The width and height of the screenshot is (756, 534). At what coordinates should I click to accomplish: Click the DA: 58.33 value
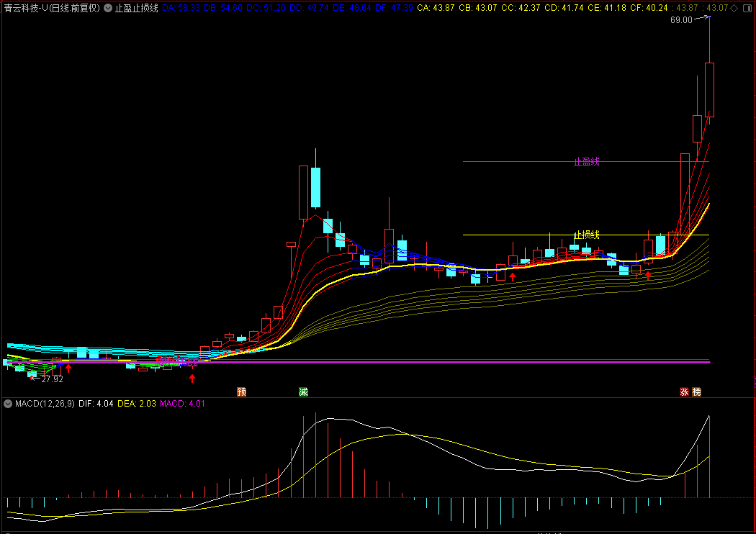pos(181,8)
